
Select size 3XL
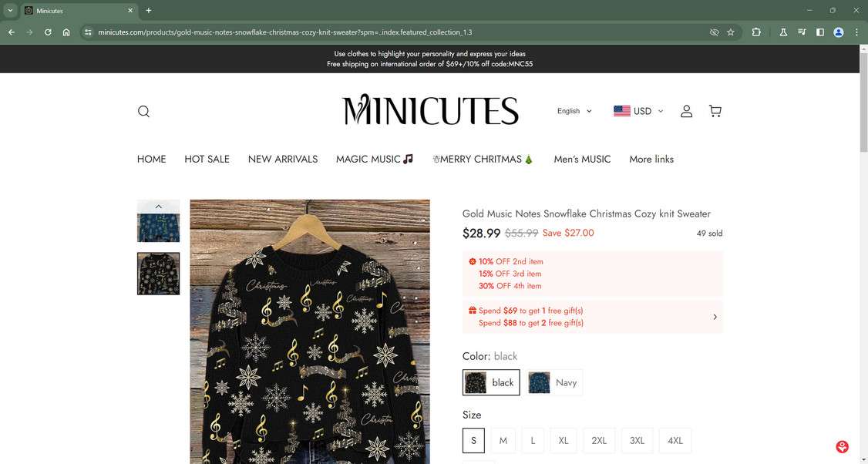pyautogui.click(x=637, y=441)
